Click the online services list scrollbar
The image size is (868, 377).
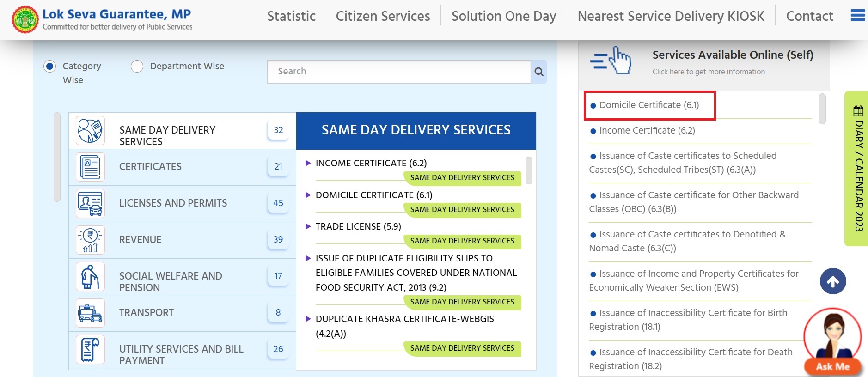tap(822, 109)
